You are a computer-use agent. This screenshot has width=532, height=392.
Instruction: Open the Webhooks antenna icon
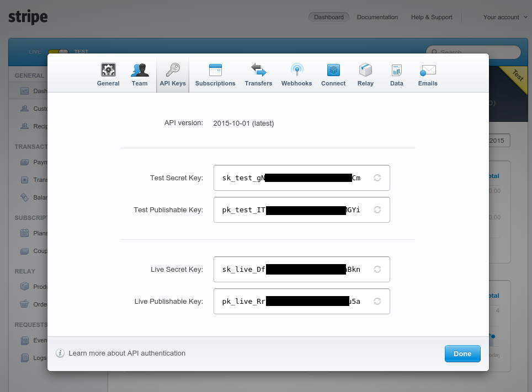[x=297, y=70]
